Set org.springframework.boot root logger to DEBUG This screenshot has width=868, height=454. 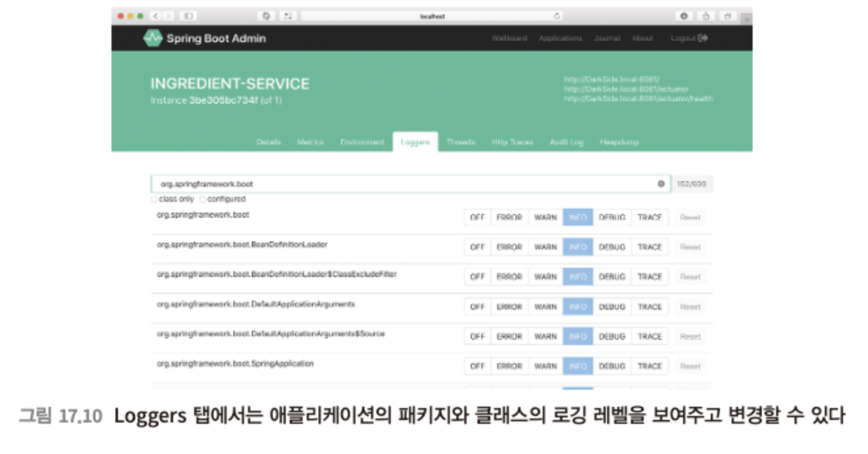612,217
